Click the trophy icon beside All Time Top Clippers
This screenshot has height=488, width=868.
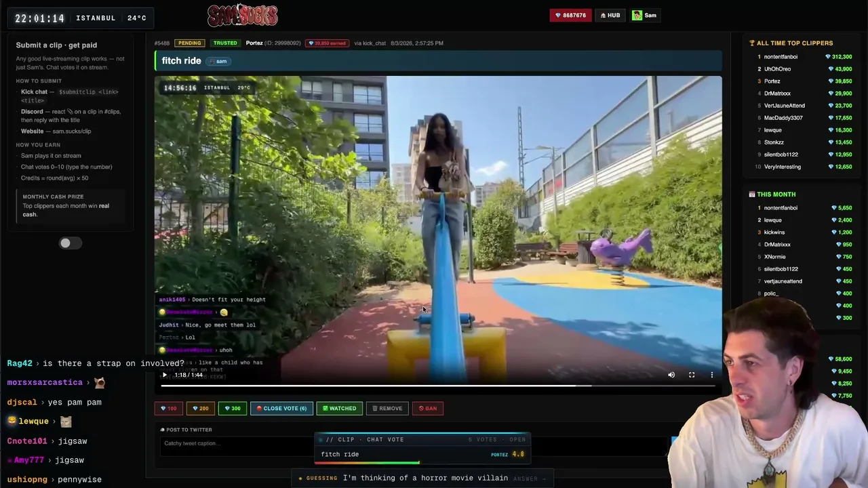point(752,43)
